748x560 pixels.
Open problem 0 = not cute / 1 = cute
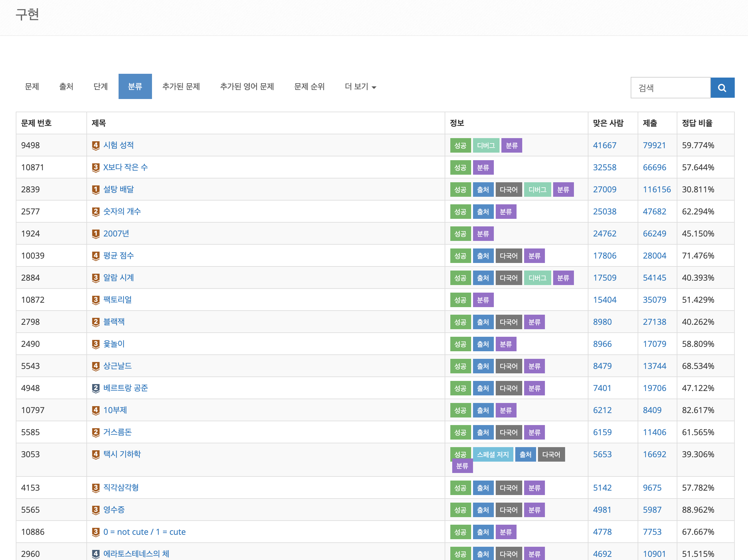click(144, 532)
